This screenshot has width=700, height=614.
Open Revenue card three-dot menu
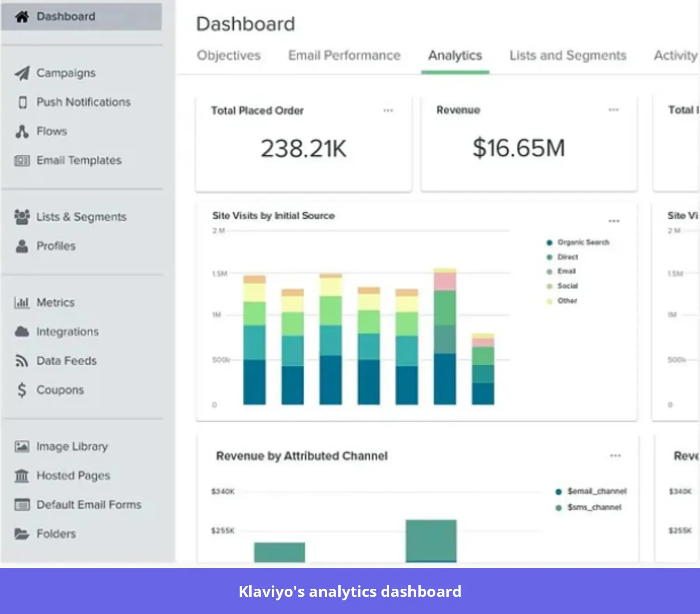tap(614, 110)
